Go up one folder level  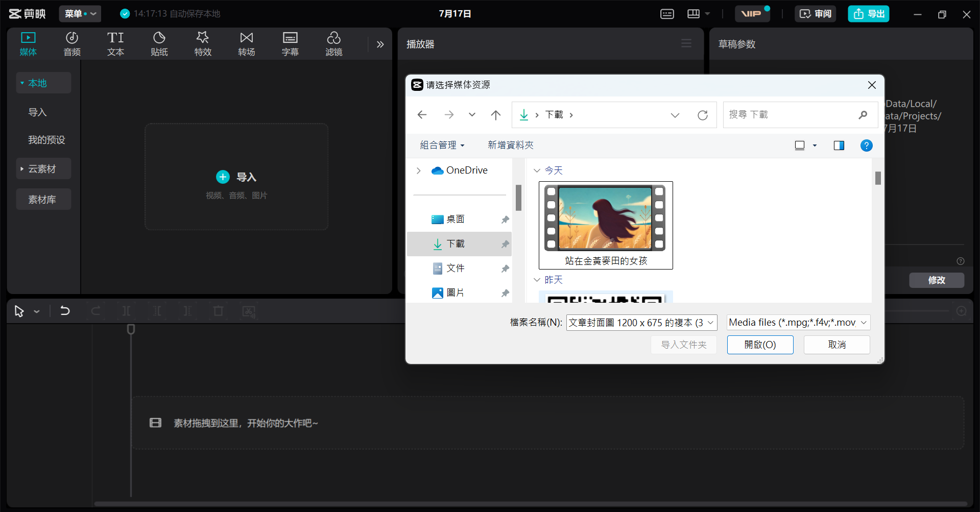click(495, 115)
